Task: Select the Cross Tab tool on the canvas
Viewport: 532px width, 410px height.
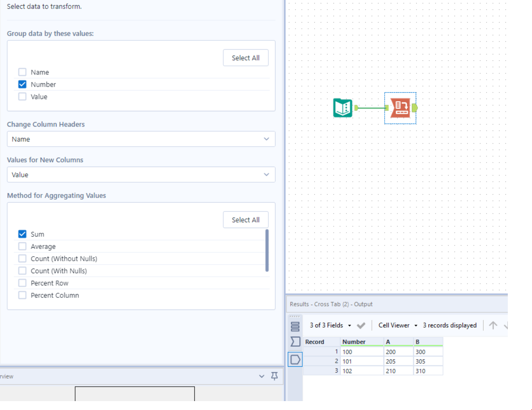Action: tap(400, 108)
